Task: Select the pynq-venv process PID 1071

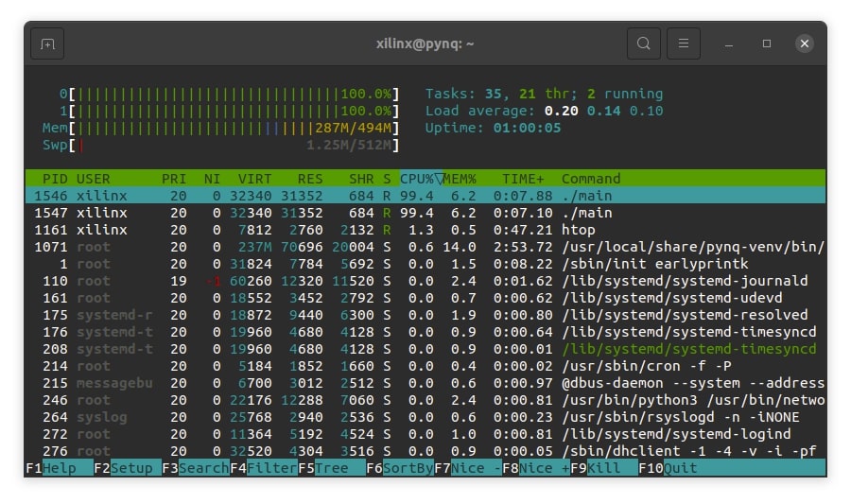Action: pos(425,247)
